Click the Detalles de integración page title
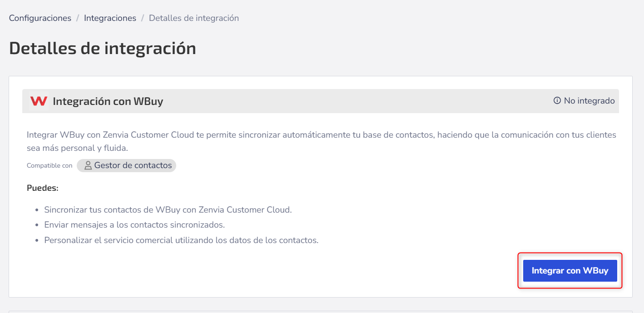Image resolution: width=644 pixels, height=313 pixels. (103, 48)
